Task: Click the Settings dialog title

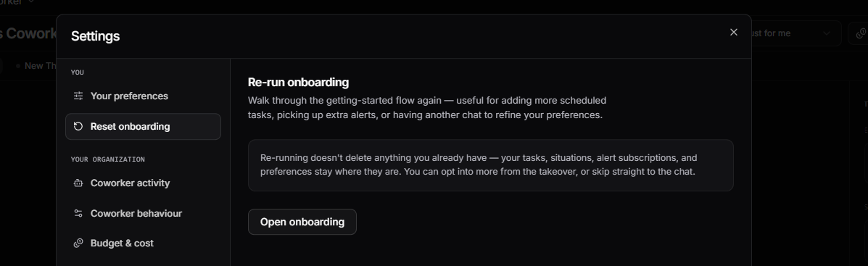Action: click(95, 36)
